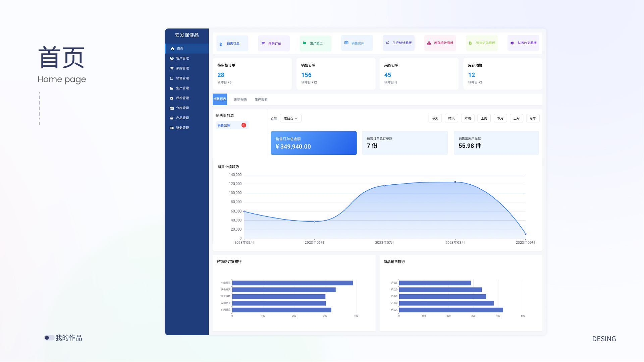644x362 pixels.
Task: Click the 今天 date filter button
Action: (x=435, y=118)
